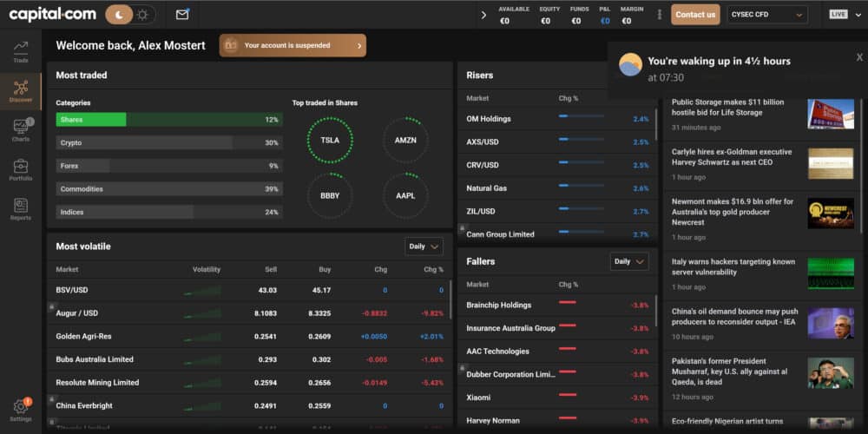
Task: Click China Everbright buy price 0.2559
Action: click(320, 405)
